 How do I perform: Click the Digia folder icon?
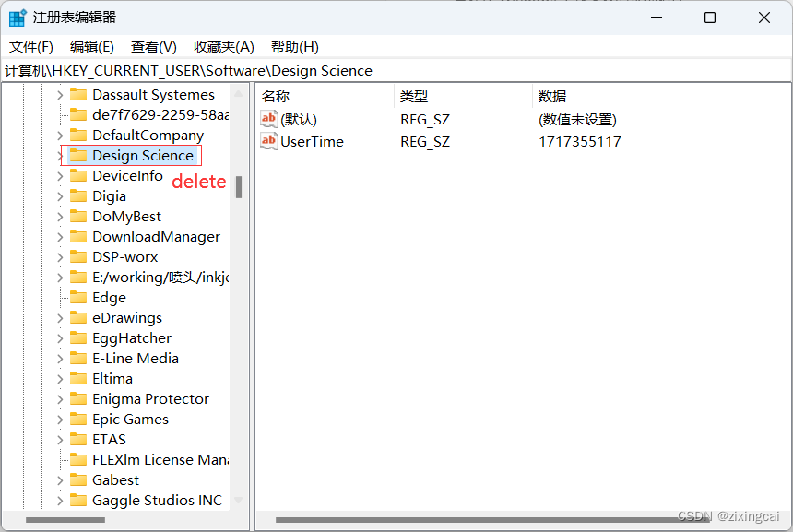click(x=77, y=195)
